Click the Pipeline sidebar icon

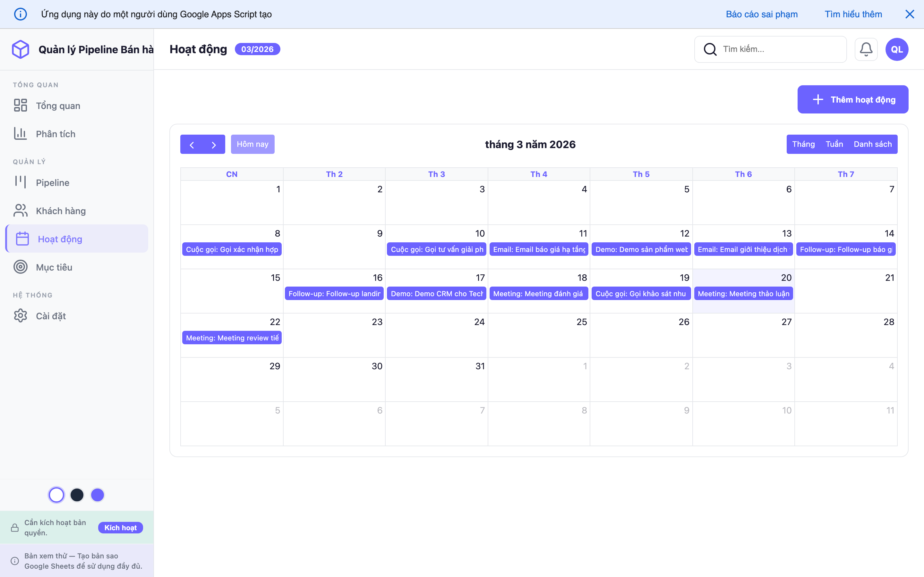tap(20, 182)
